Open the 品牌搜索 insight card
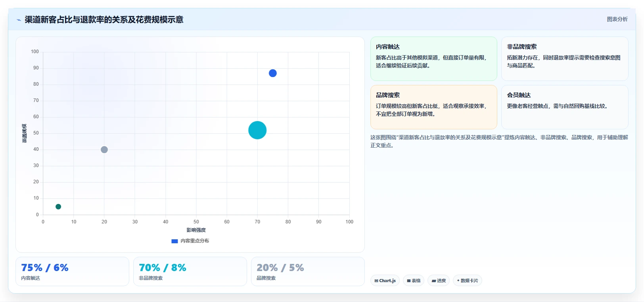The image size is (644, 302). [x=433, y=107]
